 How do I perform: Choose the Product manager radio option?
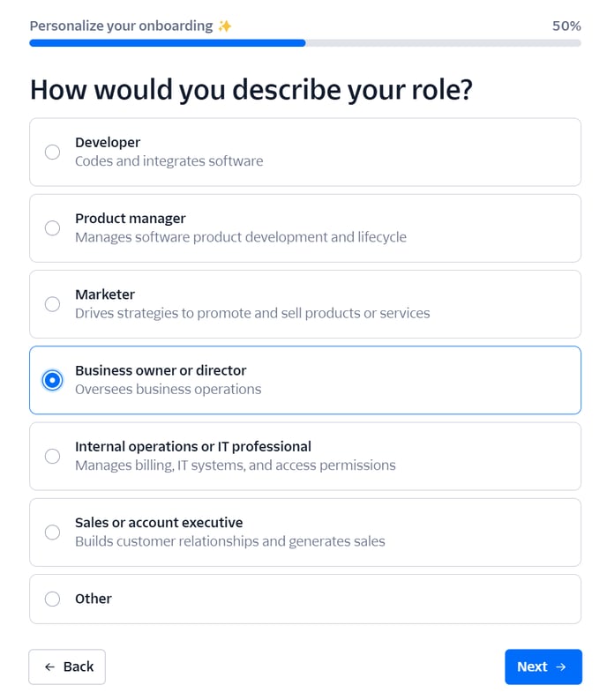pyautogui.click(x=52, y=228)
